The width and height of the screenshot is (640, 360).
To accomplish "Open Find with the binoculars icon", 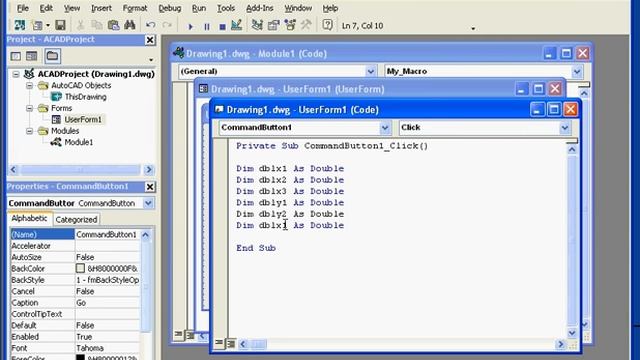I will point(130,25).
